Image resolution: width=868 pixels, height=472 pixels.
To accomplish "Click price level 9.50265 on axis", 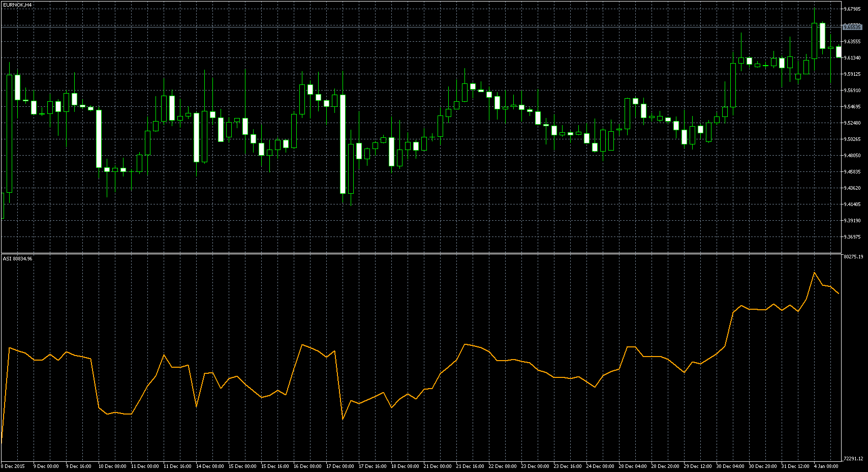I will coord(852,139).
